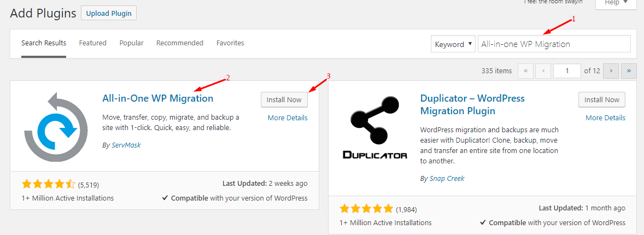Click the All-in-One WP Migration plugin icon
The image size is (644, 235).
[x=56, y=126]
